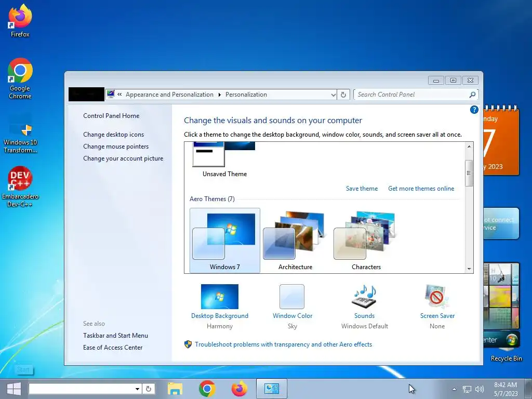This screenshot has width=532, height=399.
Task: Open Control Panel Home
Action: point(111,116)
